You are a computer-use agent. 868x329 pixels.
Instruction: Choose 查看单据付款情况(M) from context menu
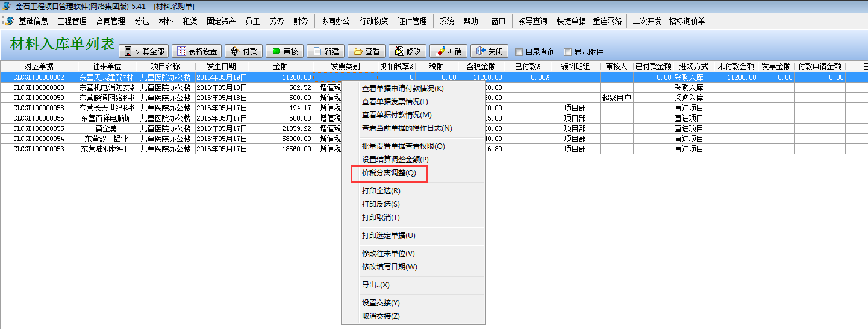[x=396, y=115]
